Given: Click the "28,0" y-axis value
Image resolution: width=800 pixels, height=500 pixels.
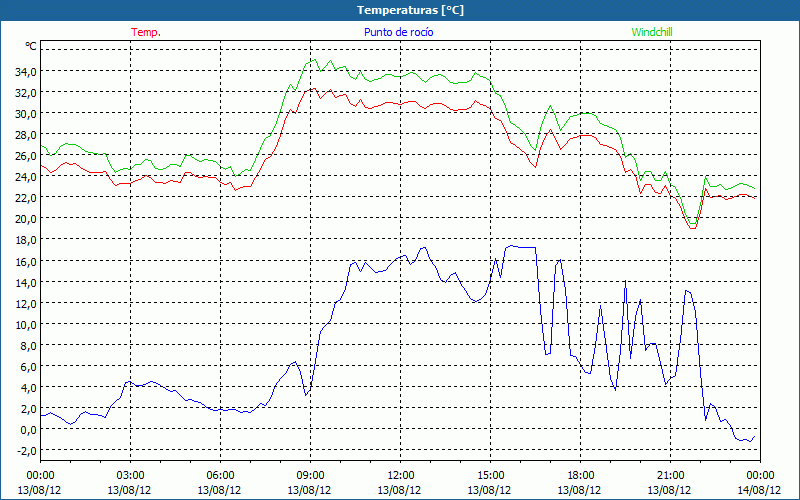Looking at the screenshot, I should [x=25, y=134].
